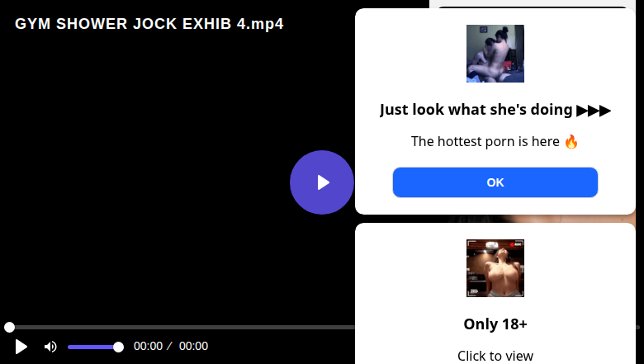Viewport: 644px width, 364px height.
Task: Start playback with the small play icon
Action: [21, 347]
